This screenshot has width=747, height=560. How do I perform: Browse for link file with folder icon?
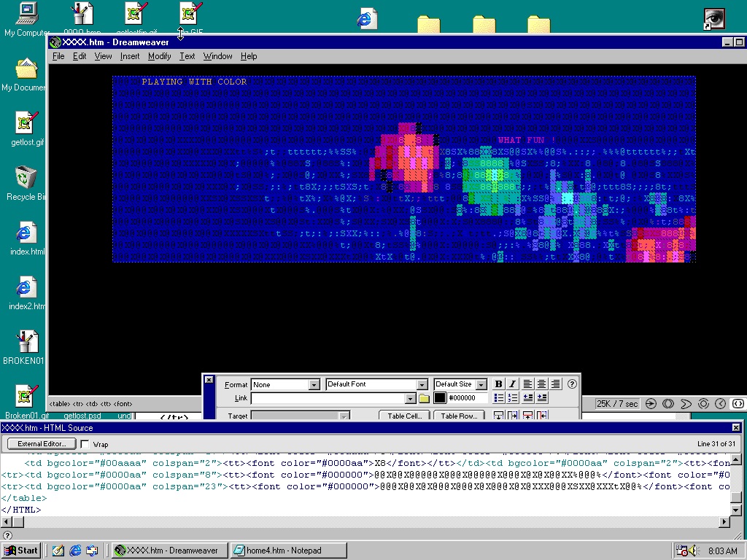point(424,398)
